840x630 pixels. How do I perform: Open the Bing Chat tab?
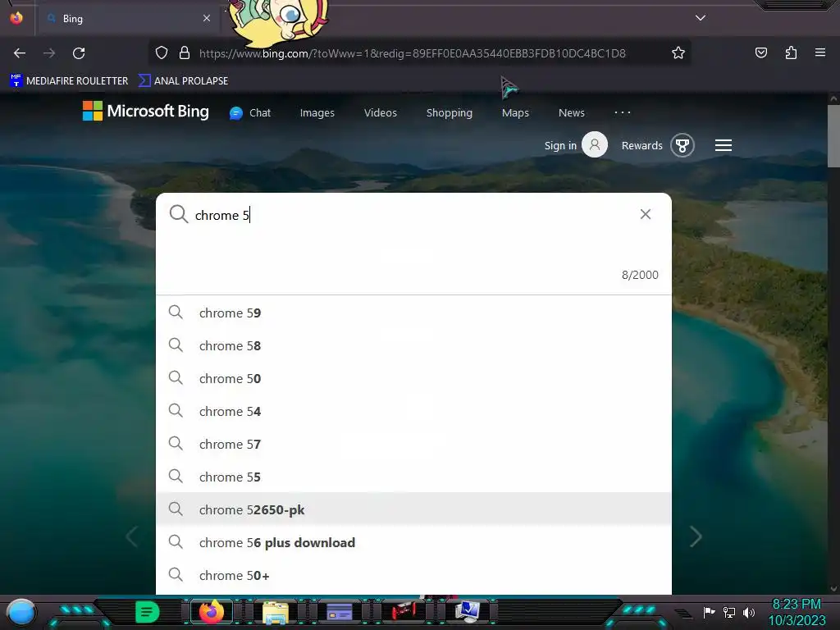click(250, 113)
